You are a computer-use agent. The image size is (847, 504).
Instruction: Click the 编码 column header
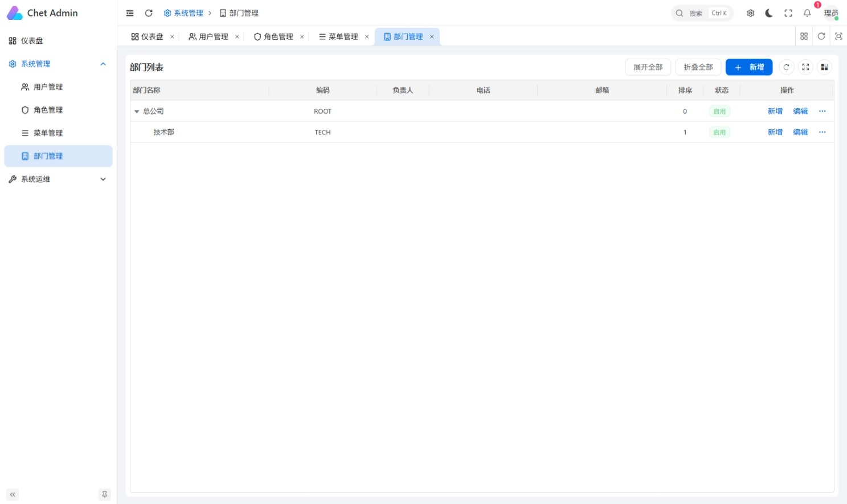click(x=323, y=91)
